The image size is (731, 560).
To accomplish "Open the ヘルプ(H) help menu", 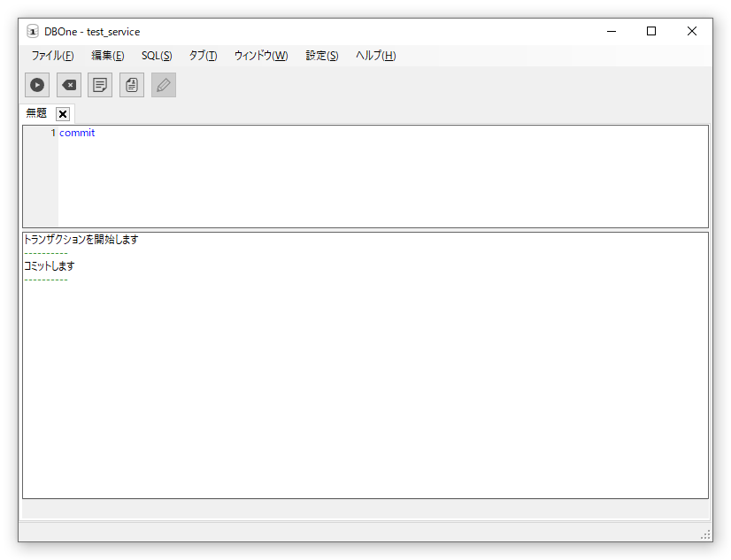I will coord(376,56).
